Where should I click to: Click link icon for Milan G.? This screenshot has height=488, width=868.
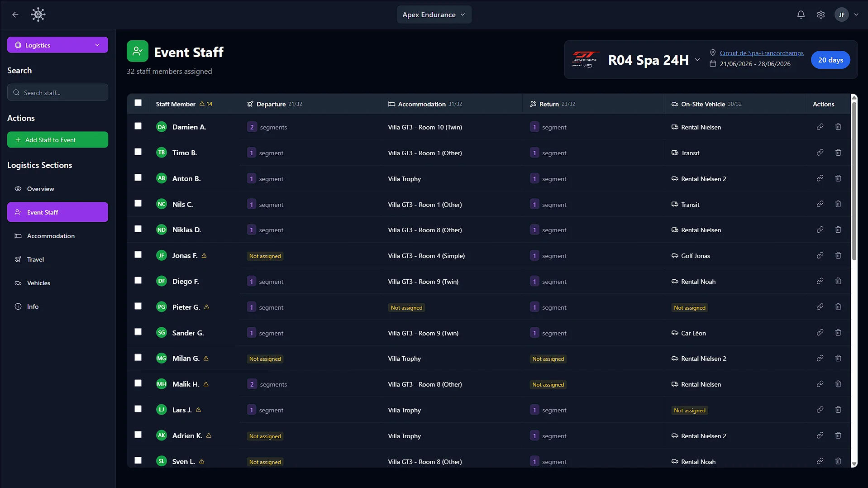820,358
